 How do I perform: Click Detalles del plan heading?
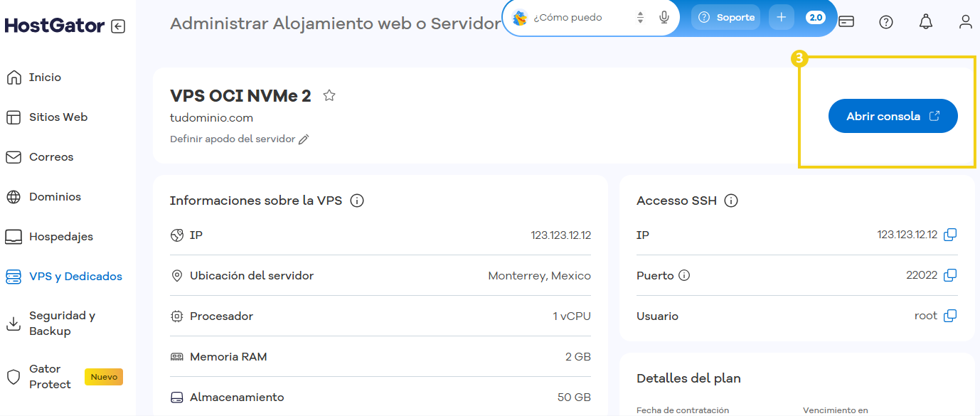click(x=688, y=378)
